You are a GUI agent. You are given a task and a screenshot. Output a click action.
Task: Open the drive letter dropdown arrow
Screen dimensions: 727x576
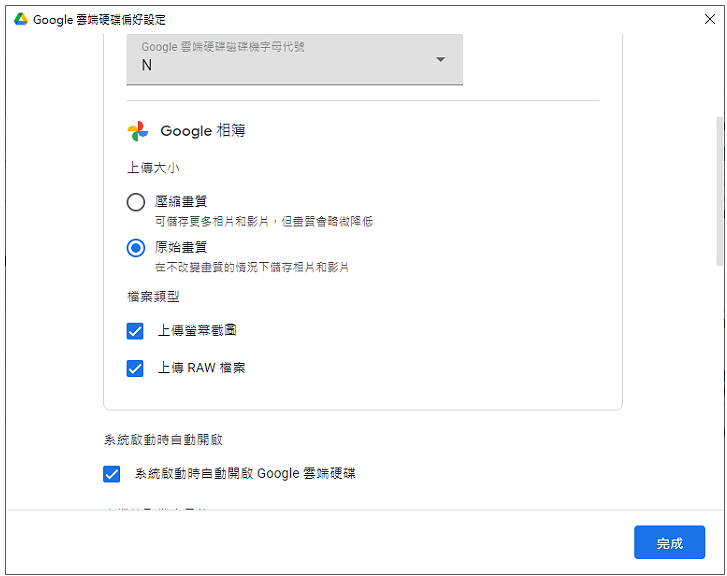(440, 59)
